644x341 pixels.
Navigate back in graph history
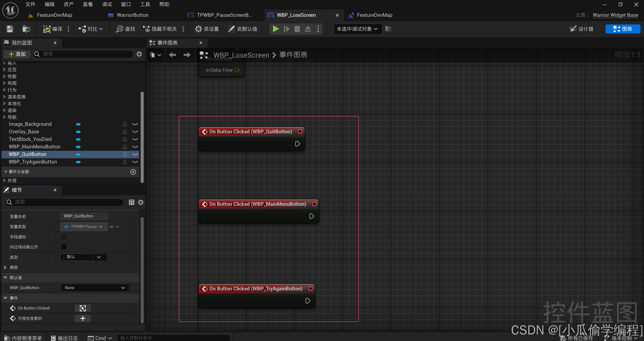tap(173, 55)
